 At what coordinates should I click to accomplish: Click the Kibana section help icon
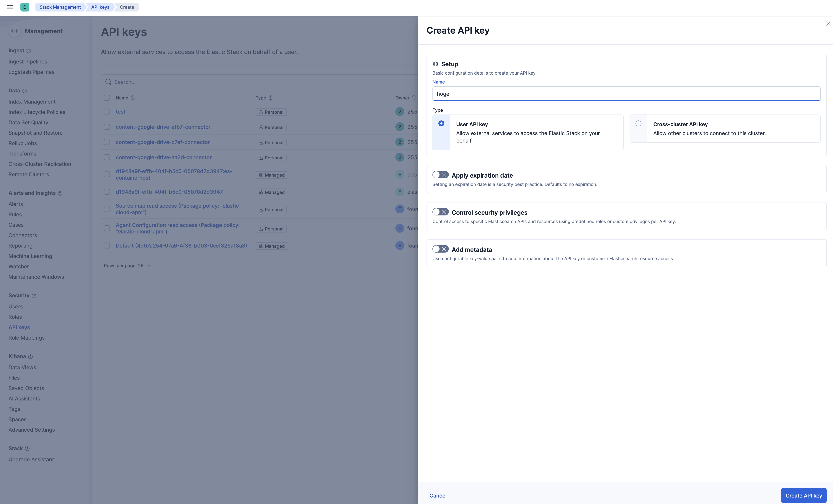[x=30, y=357]
